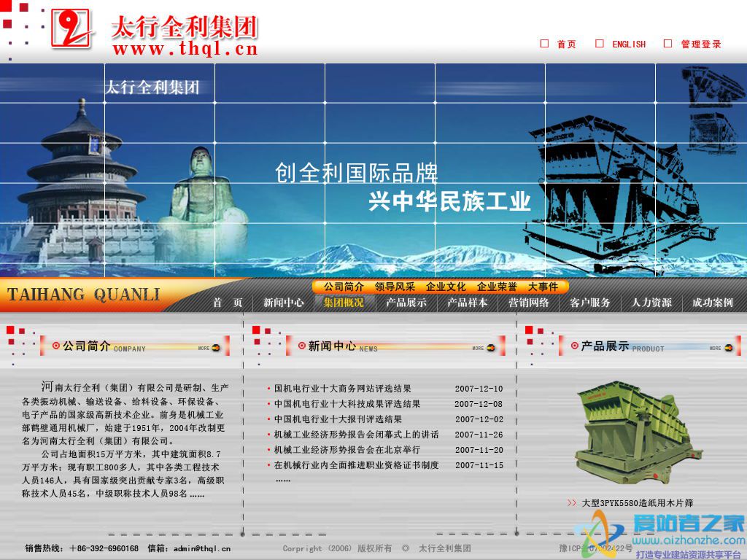
Task: Click the MORE arrow in 产品展示 section
Action: [x=727, y=348]
